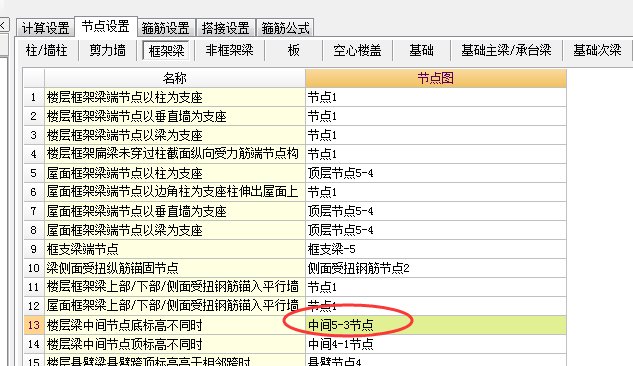633x366 pixels.
Task: Select the 基础主梁/承台梁 tab
Action: 506,50
